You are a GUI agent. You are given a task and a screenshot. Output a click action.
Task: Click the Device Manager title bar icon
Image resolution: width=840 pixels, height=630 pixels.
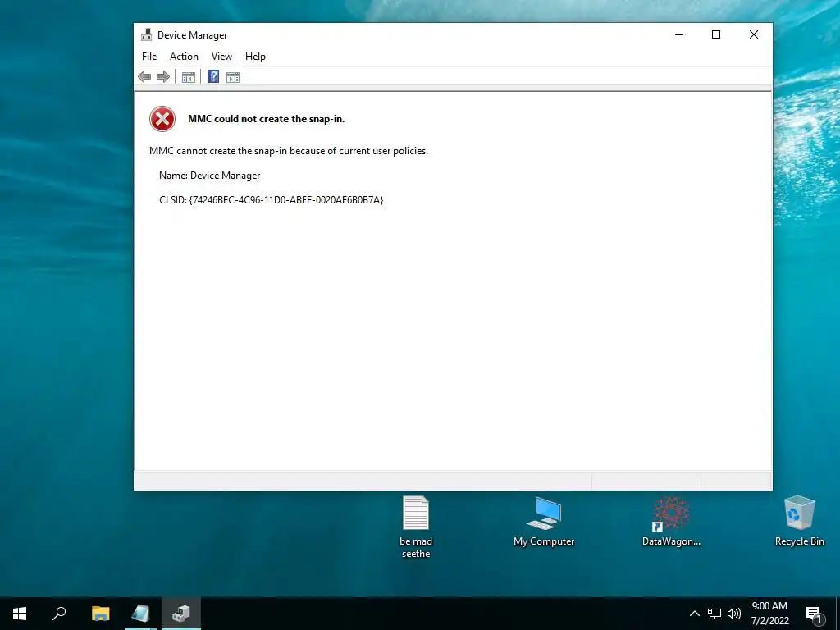point(146,35)
